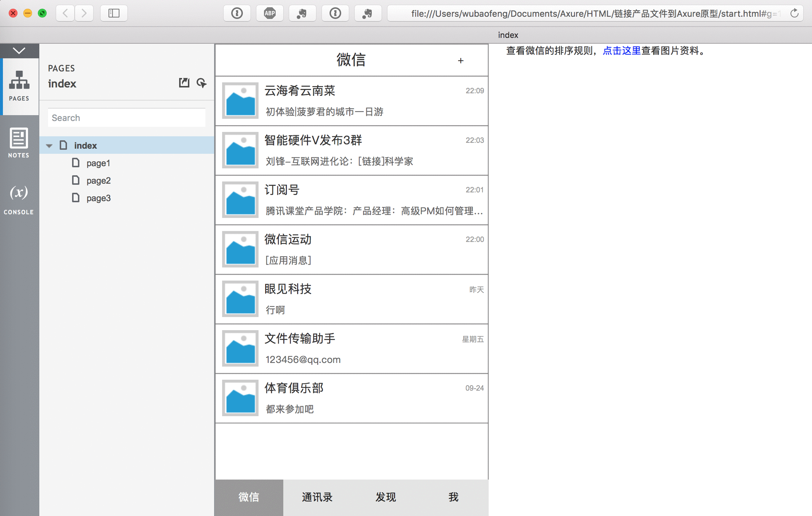The image size is (812, 516).
Task: Click the Search input field in pages panel
Action: 127,117
